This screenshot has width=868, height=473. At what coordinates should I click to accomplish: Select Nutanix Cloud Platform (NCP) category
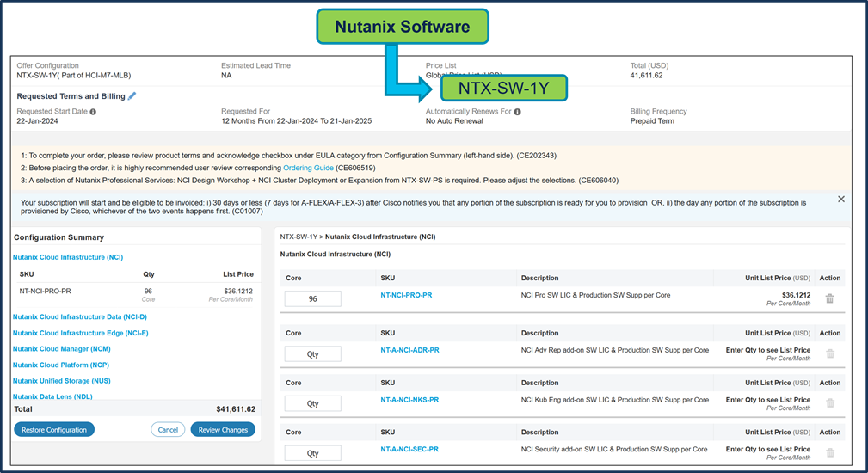click(x=61, y=365)
